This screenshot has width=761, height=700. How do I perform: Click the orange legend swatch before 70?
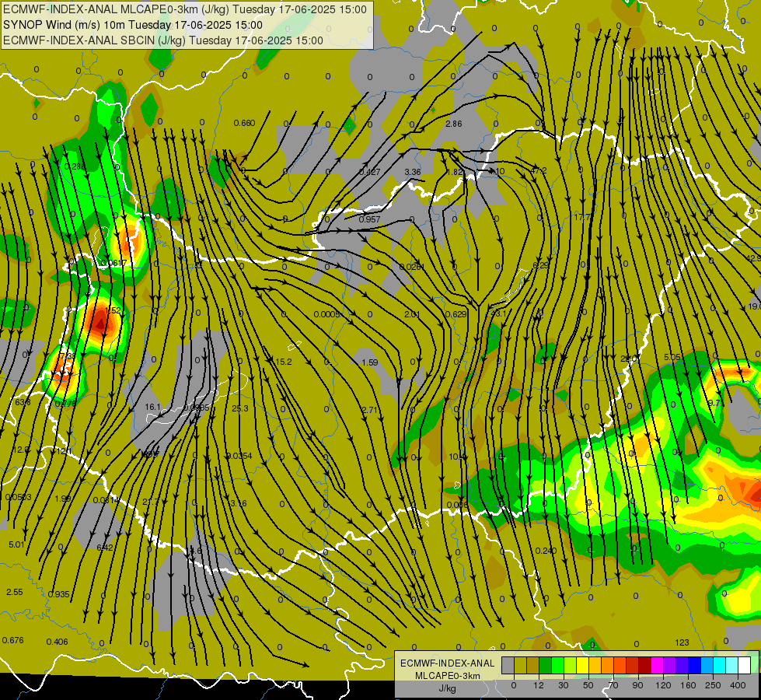(x=608, y=665)
